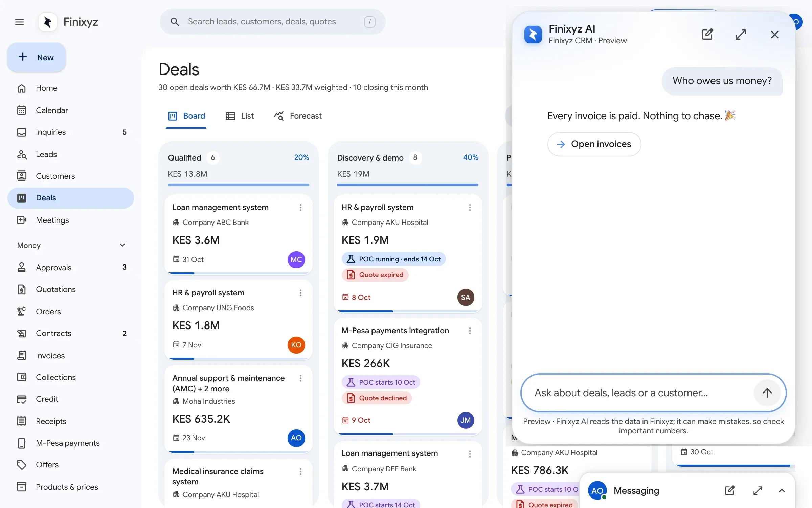The width and height of the screenshot is (812, 508).
Task: Open options for M-Pesa payments integration deal
Action: pyautogui.click(x=470, y=331)
